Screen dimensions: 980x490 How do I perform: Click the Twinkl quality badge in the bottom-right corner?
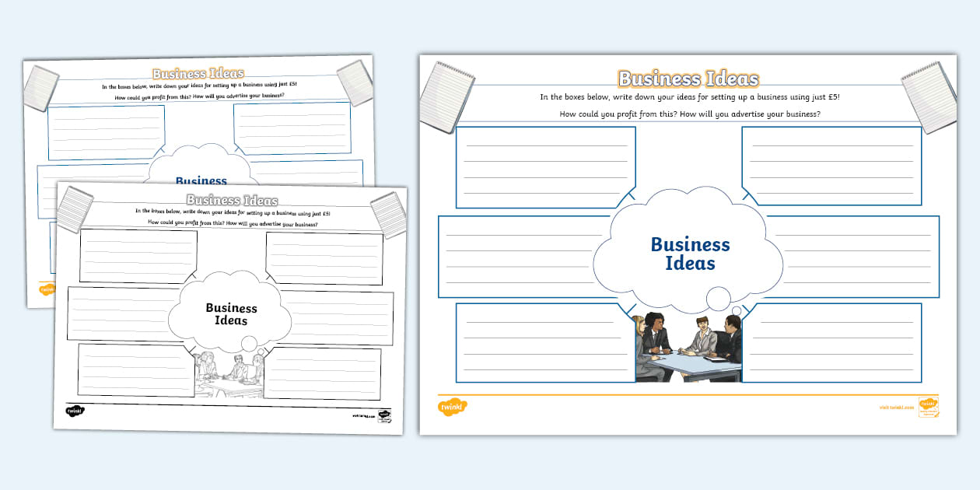coord(930,406)
